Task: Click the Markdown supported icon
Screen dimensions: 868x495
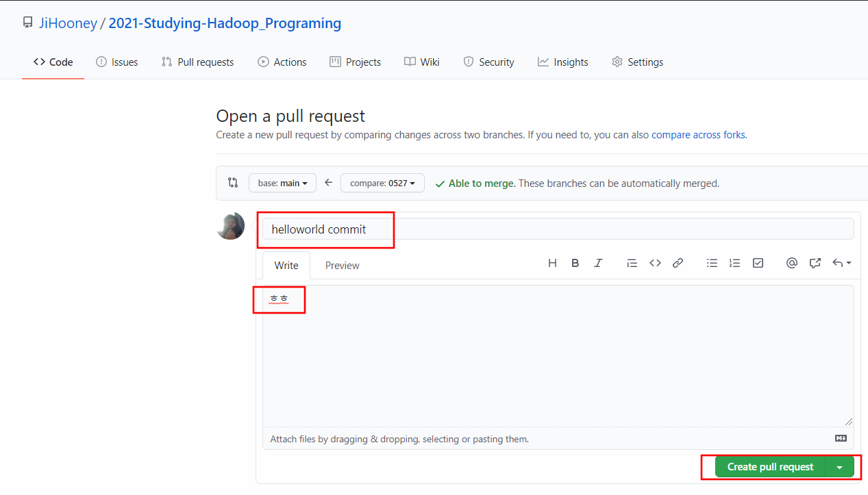Action: tap(841, 438)
